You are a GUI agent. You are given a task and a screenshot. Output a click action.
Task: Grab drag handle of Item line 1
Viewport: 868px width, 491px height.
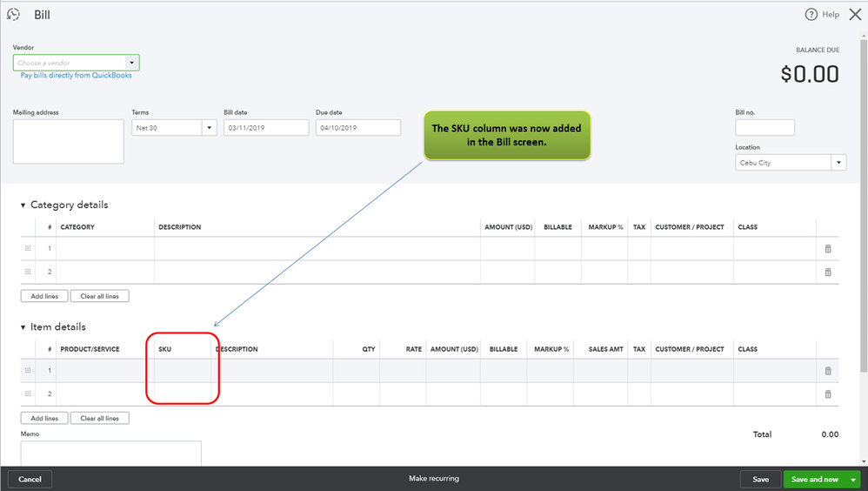pos(28,370)
